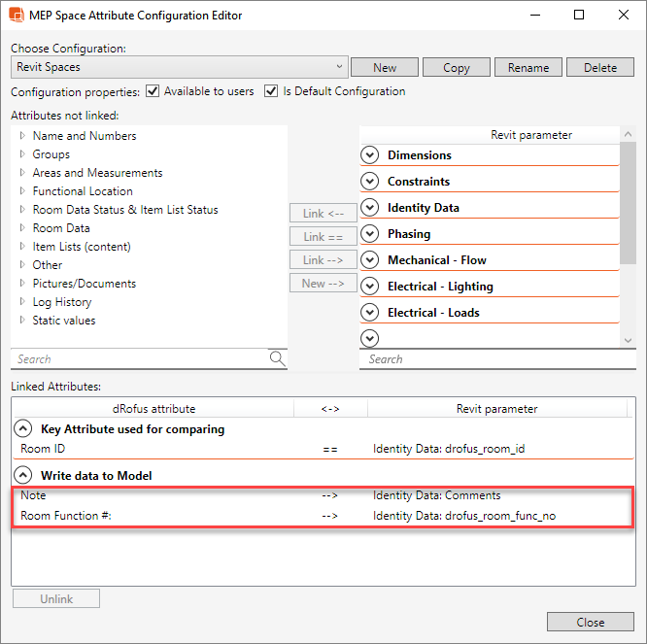Screen dimensions: 647x644
Task: Expand the Mechanical - Flow chevron icon
Action: click(x=369, y=260)
